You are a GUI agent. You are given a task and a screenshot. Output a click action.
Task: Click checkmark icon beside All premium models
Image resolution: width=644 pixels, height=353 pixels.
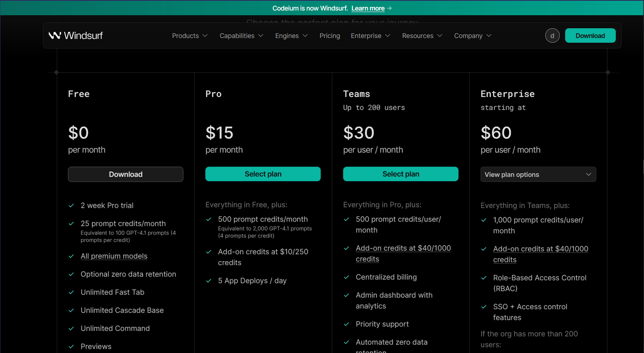tap(71, 256)
